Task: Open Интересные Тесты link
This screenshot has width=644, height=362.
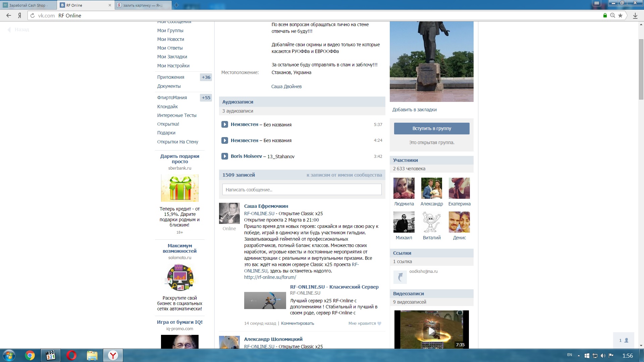Action: [x=177, y=115]
